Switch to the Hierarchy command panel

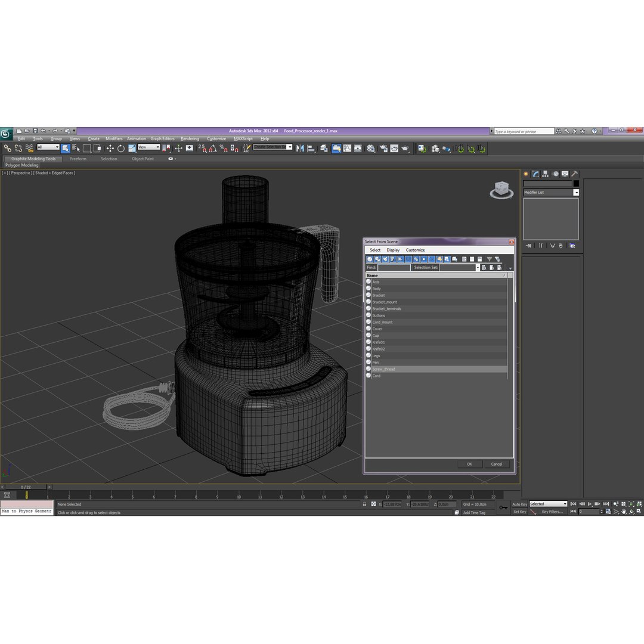pyautogui.click(x=546, y=174)
